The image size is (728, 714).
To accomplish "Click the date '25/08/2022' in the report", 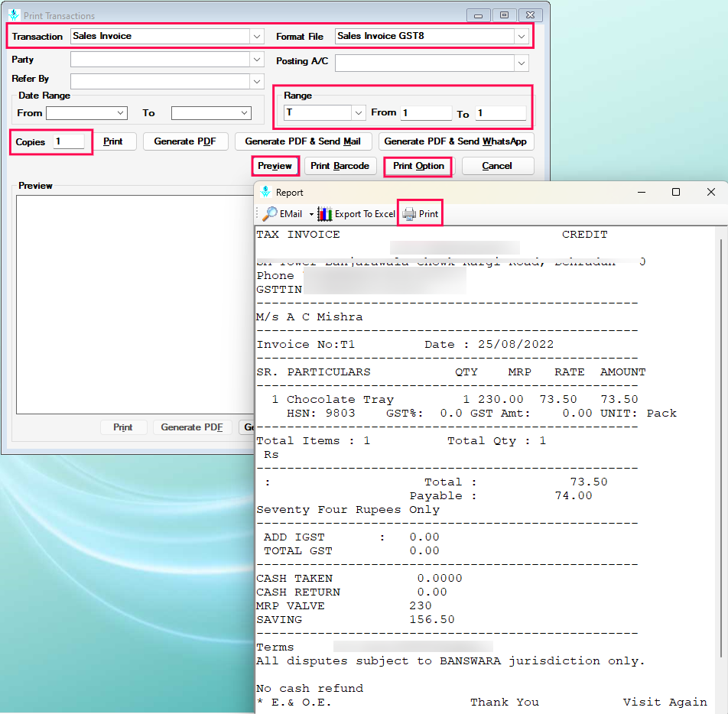I will [x=516, y=345].
